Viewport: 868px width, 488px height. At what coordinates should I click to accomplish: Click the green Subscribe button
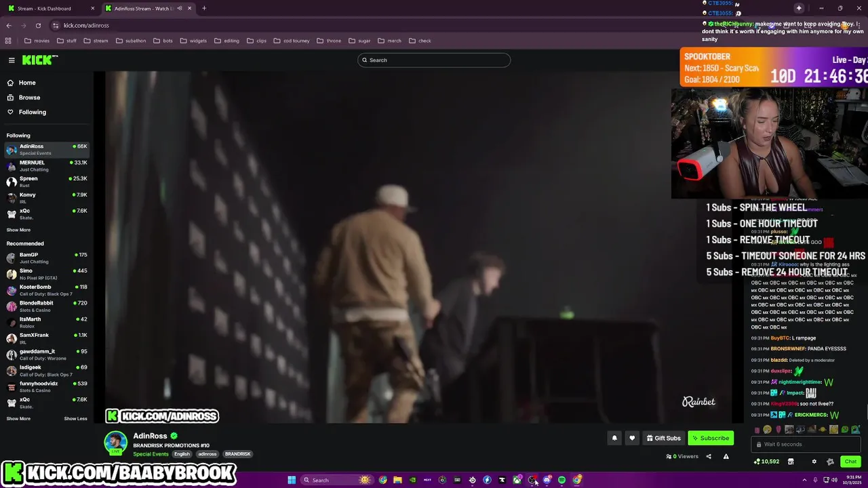tap(710, 438)
